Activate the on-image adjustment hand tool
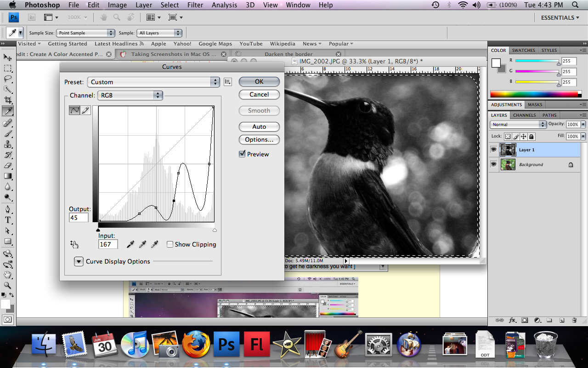Viewport: 588px width, 368px height. 74,244
